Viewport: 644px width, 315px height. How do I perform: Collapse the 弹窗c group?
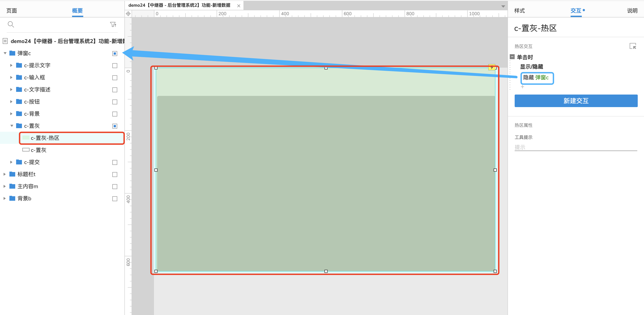5,53
